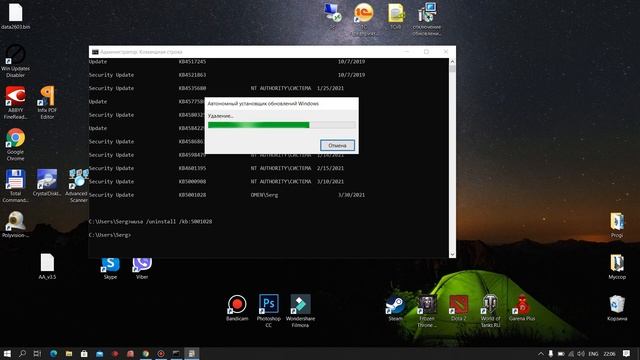Image resolution: width=640 pixels, height=360 pixels.
Task: Switch to update installer taskbar button
Action: point(191,353)
